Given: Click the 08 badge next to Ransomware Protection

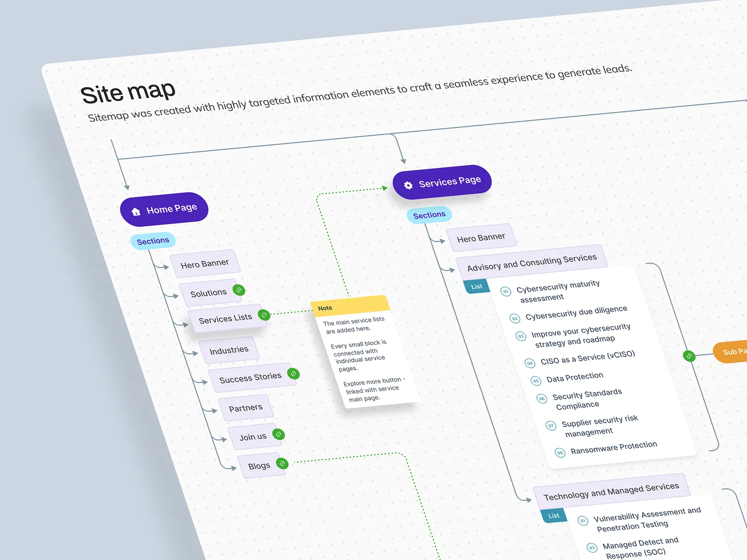Looking at the screenshot, I should point(560,453).
